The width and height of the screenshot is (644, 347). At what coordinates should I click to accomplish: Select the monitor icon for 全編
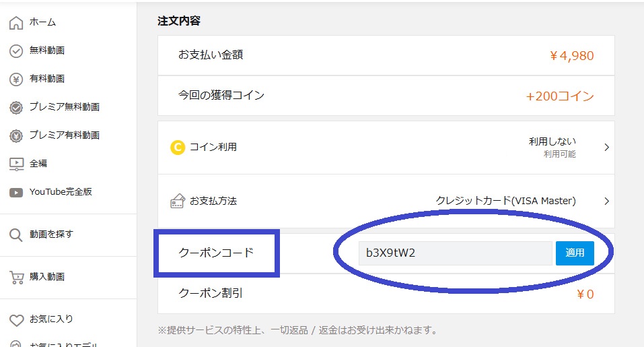(x=16, y=164)
